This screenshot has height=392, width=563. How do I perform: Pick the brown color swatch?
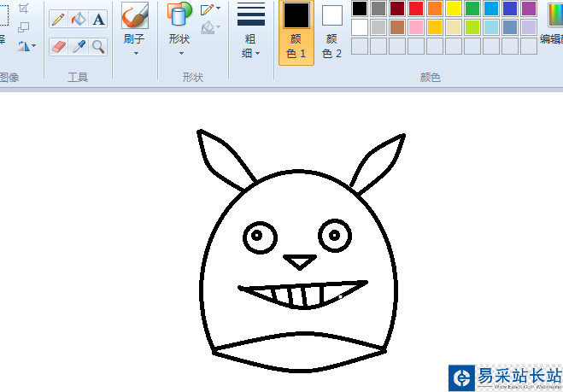coord(397,27)
